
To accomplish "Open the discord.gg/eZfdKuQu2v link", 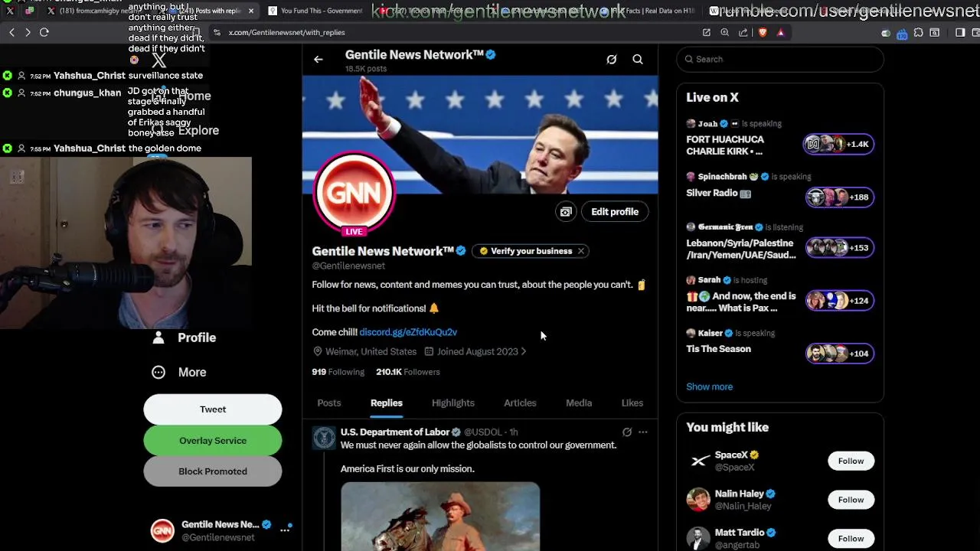I will click(x=408, y=332).
